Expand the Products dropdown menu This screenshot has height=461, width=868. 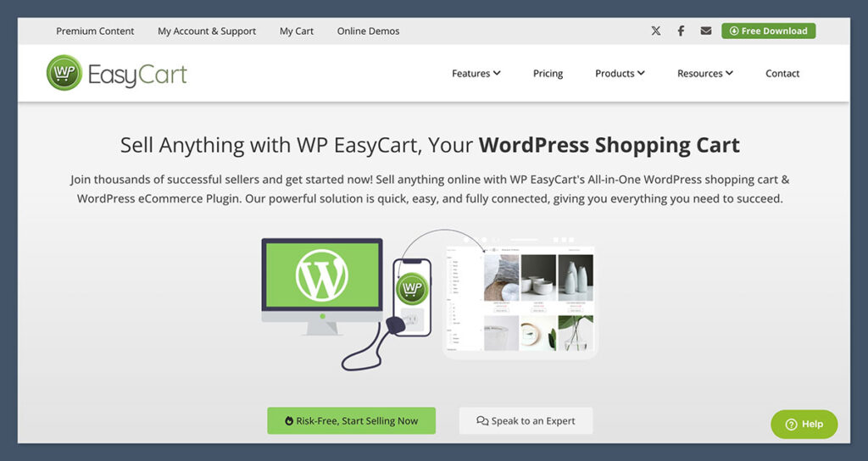[620, 74]
